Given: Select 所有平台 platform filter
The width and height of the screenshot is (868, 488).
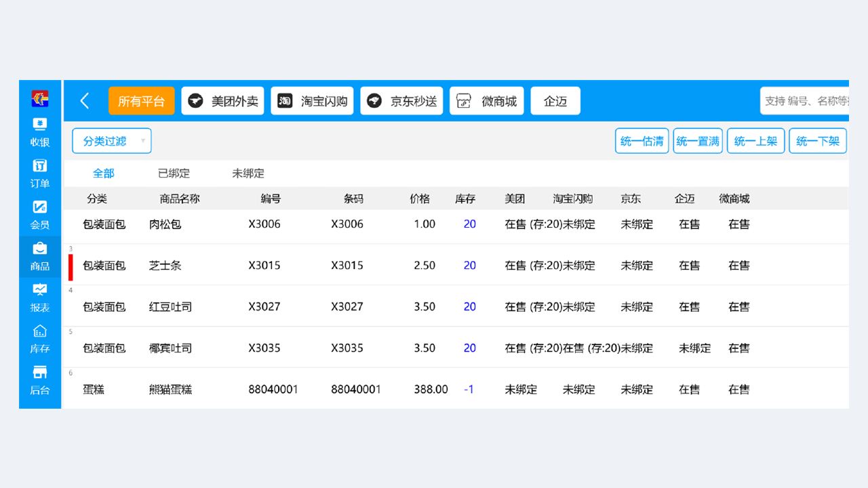Looking at the screenshot, I should pyautogui.click(x=142, y=101).
